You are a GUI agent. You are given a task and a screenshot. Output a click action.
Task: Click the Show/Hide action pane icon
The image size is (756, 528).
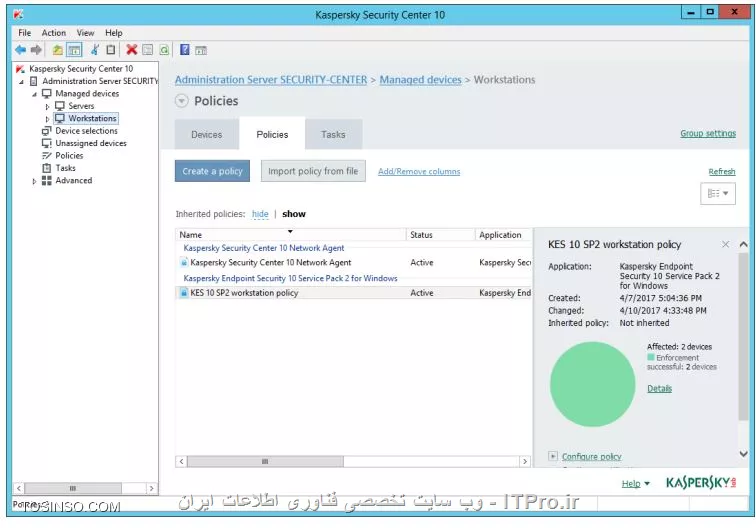click(201, 50)
